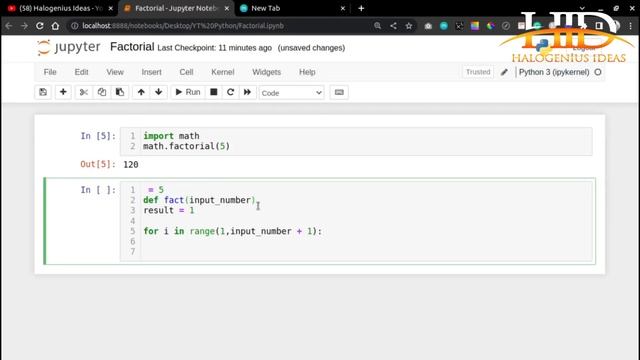Image resolution: width=640 pixels, height=360 pixels.
Task: Insert a cell below with the plus icon
Action: 63,92
